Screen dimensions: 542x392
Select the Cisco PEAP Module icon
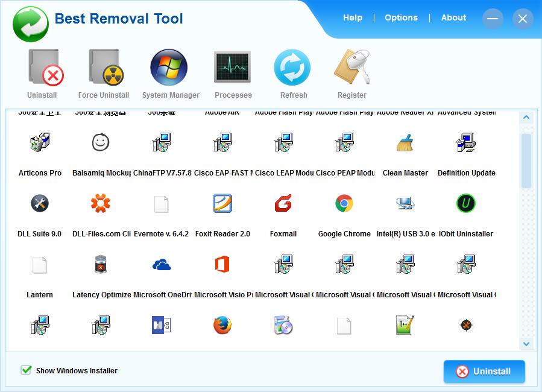click(x=344, y=142)
